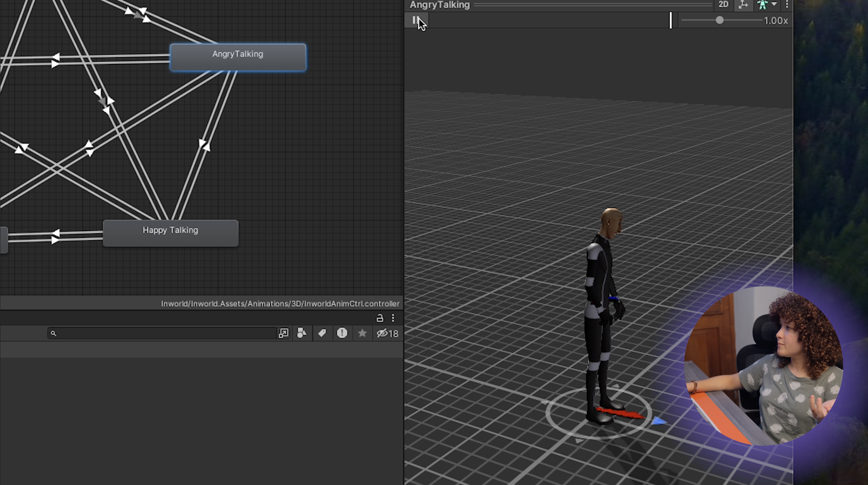Select the favorites star icon

click(x=363, y=333)
